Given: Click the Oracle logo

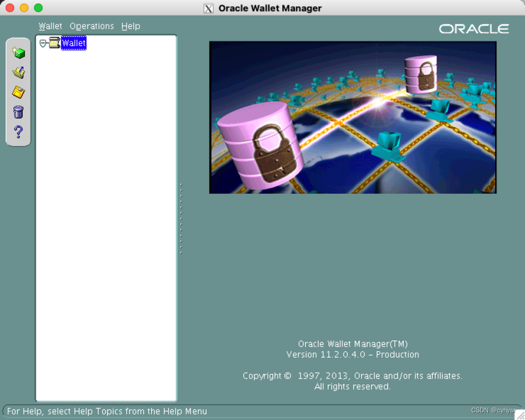Looking at the screenshot, I should click(x=474, y=29).
